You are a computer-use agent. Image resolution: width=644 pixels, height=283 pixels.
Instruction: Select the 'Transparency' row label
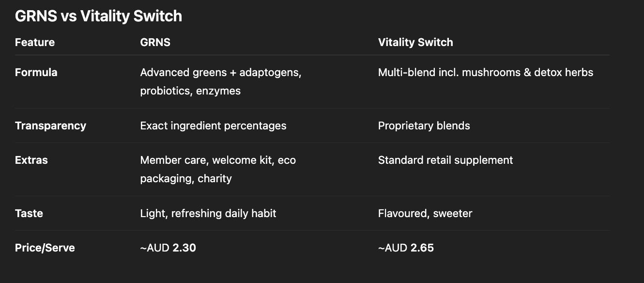point(50,126)
